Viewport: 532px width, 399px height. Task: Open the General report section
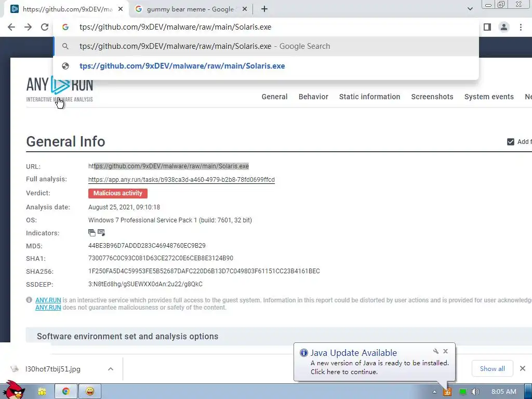coord(274,97)
